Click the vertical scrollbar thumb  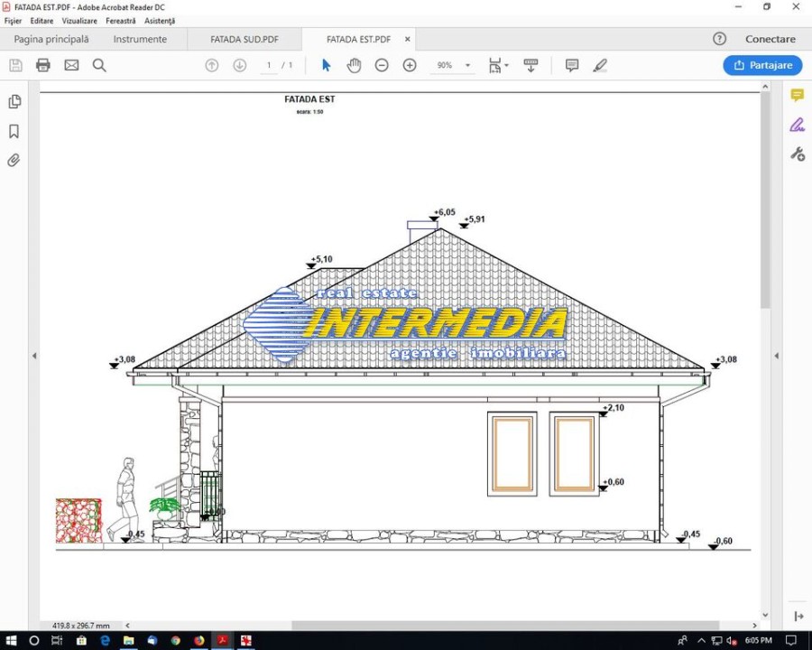(x=765, y=201)
